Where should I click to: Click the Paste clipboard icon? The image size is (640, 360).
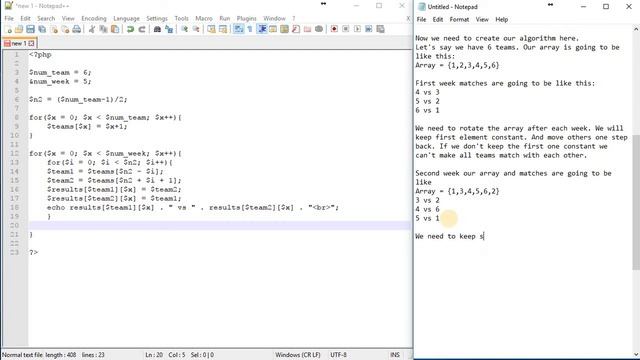tap(115, 29)
